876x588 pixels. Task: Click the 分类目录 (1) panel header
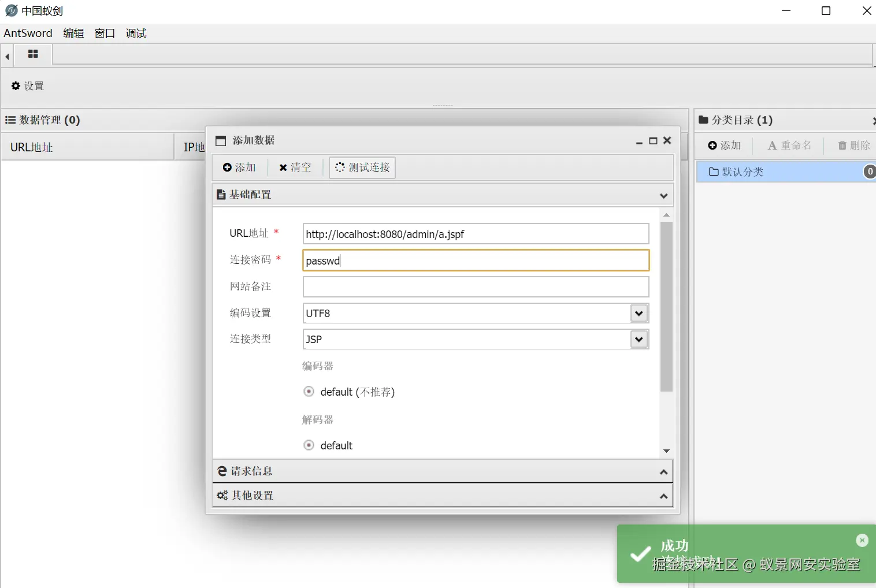(786, 120)
